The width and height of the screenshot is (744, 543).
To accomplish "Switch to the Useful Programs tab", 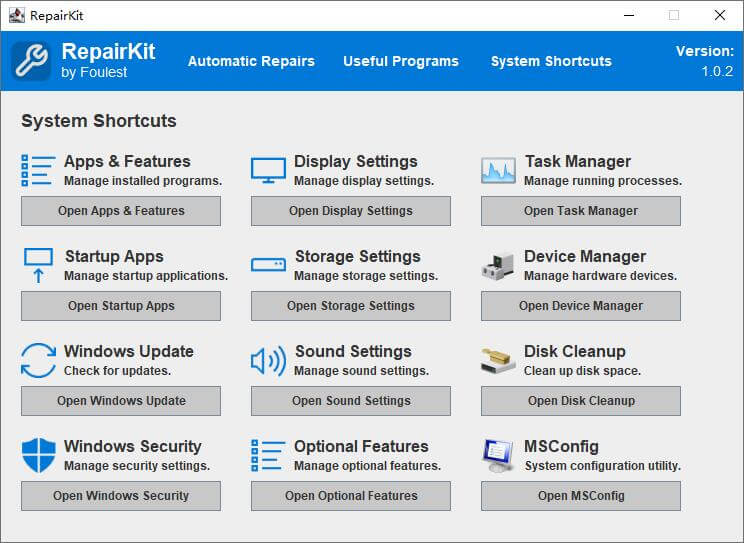I will 401,61.
